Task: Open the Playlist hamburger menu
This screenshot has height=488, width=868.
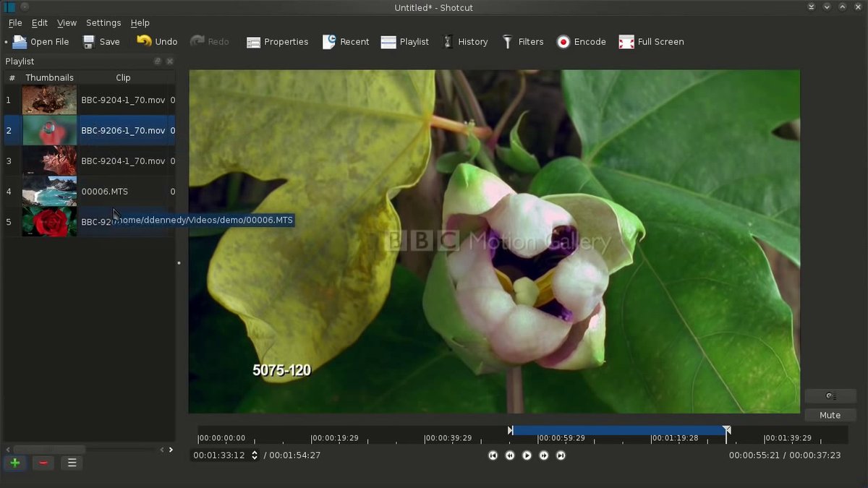Action: click(x=71, y=463)
